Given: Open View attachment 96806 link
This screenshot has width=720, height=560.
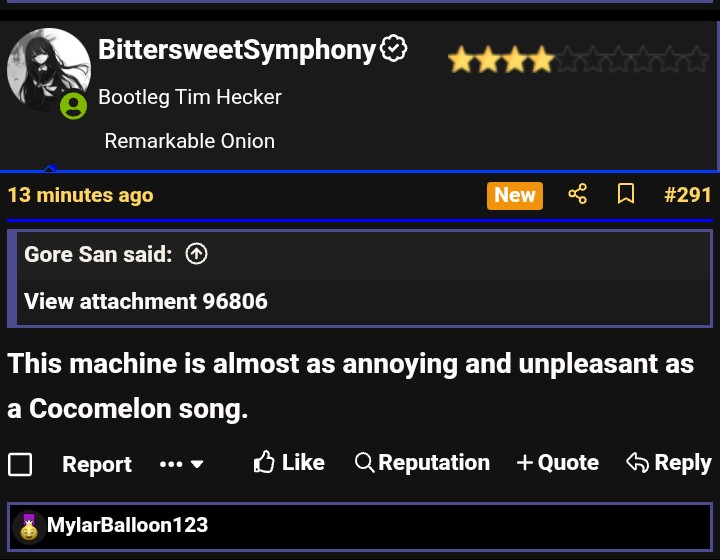Looking at the screenshot, I should (146, 301).
